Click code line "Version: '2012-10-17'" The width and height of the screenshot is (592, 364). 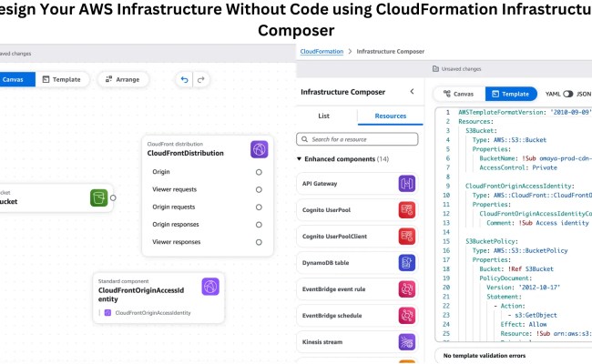524,288
